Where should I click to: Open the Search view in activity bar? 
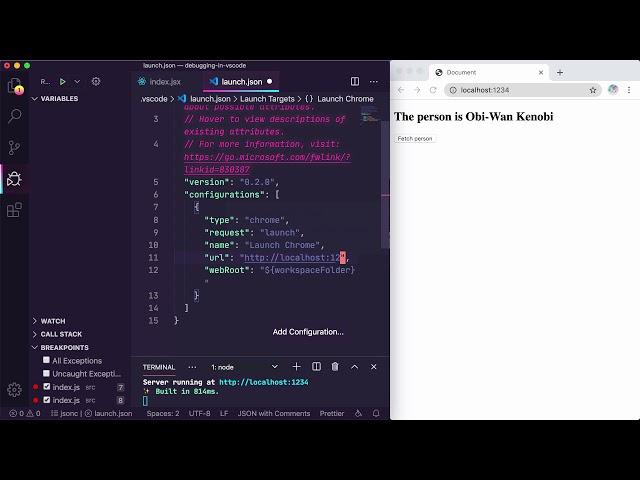click(15, 116)
